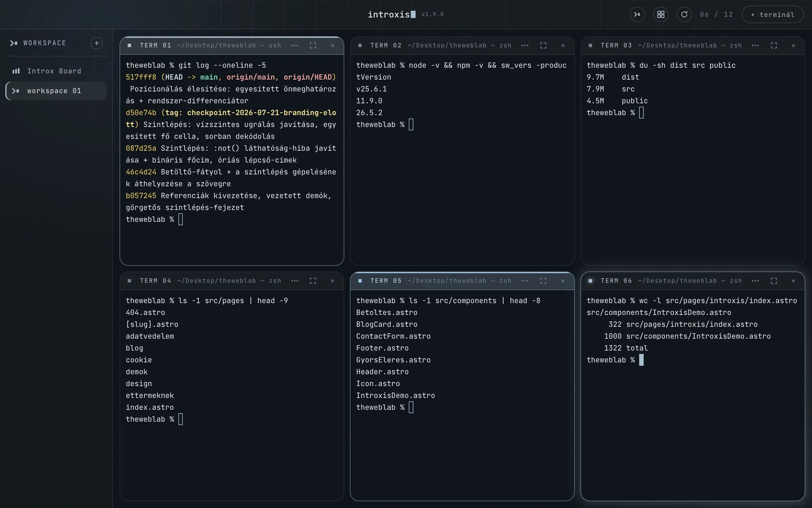The height and width of the screenshot is (508, 812).
Task: Select the TERM 05 title label
Action: [x=386, y=281]
